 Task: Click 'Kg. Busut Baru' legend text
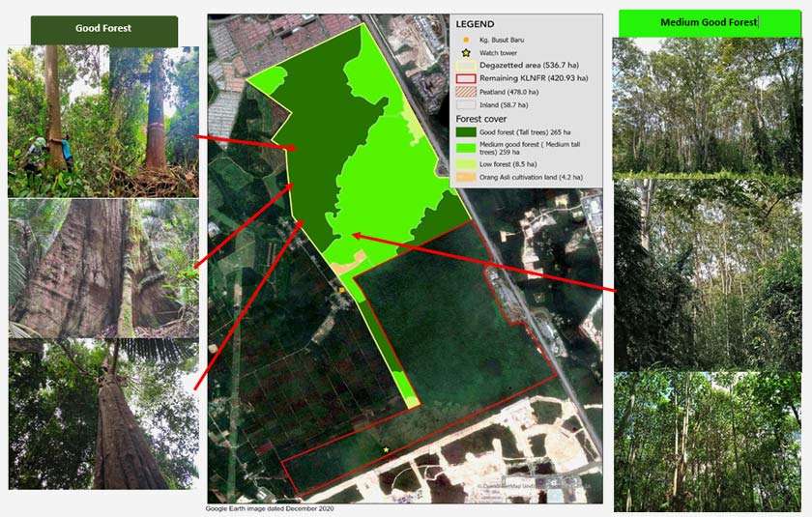pyautogui.click(x=502, y=40)
